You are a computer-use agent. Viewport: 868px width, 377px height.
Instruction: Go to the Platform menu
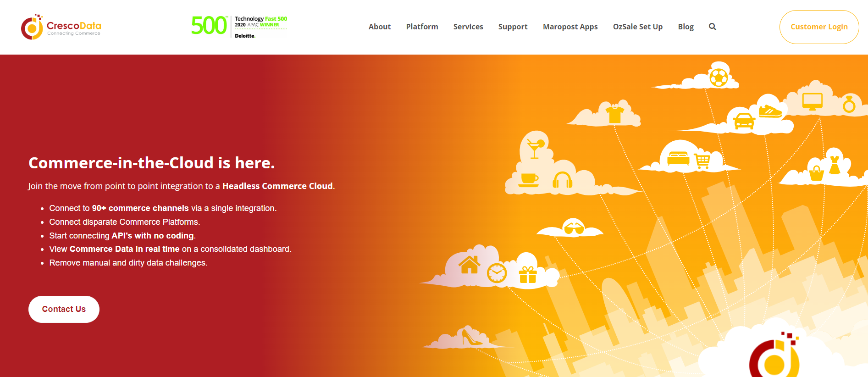(x=422, y=27)
